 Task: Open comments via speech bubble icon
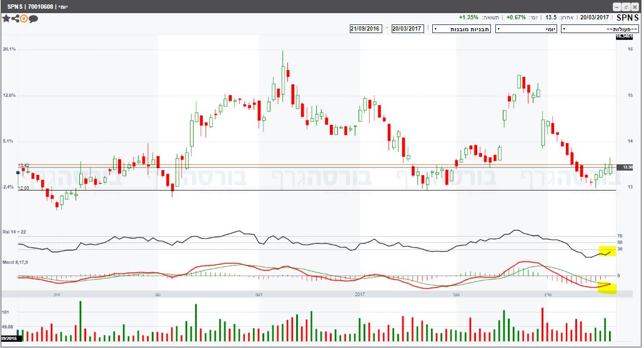[33, 19]
